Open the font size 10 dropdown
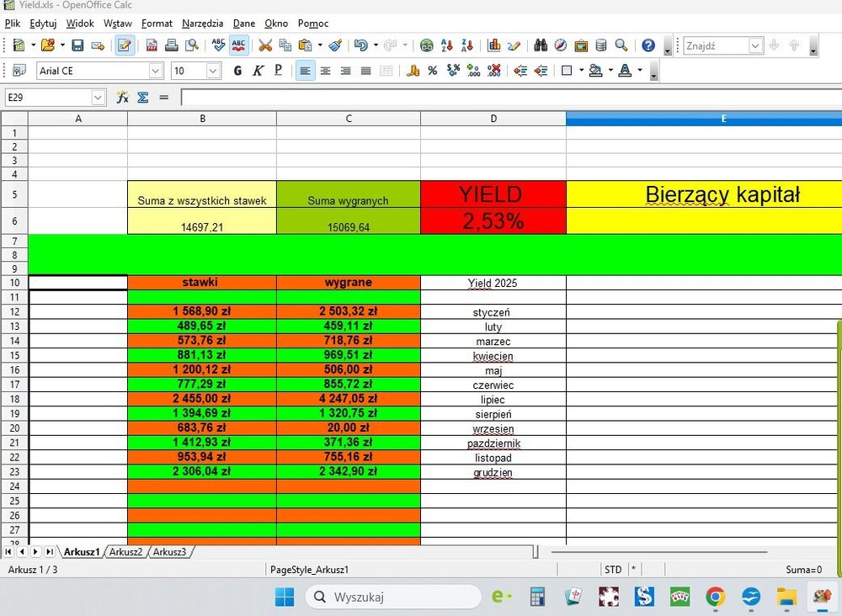Viewport: 842px width, 616px height. pos(213,71)
